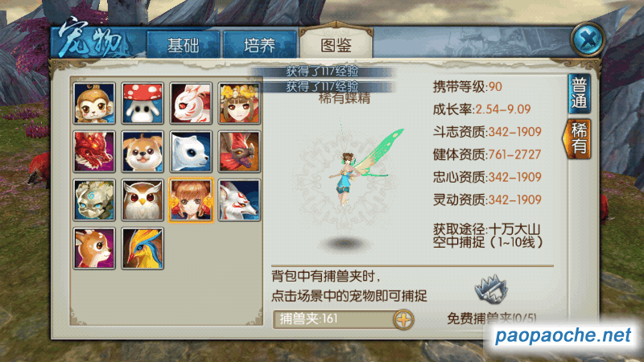
Task: Select the stone lion pet icon
Action: click(x=94, y=200)
